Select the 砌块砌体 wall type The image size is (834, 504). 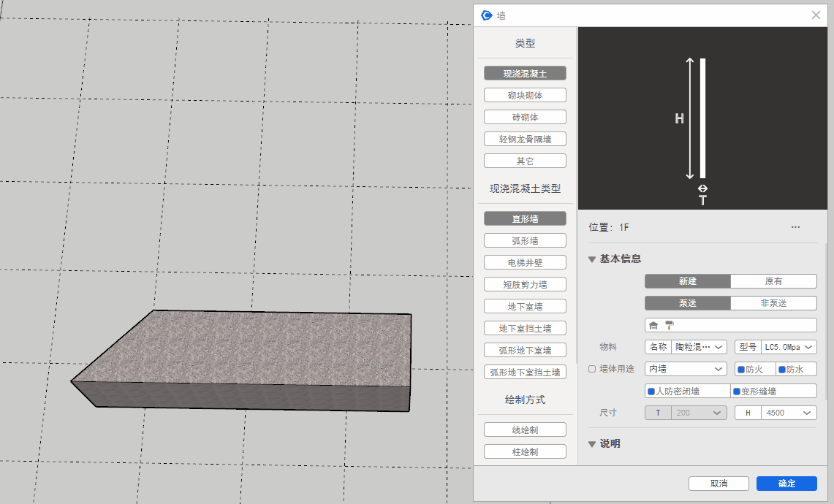525,95
